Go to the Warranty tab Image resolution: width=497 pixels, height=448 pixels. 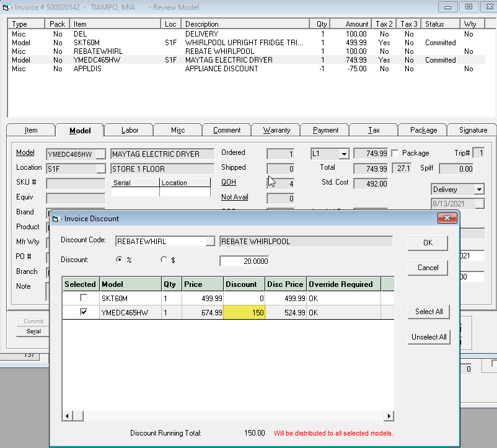pyautogui.click(x=276, y=130)
